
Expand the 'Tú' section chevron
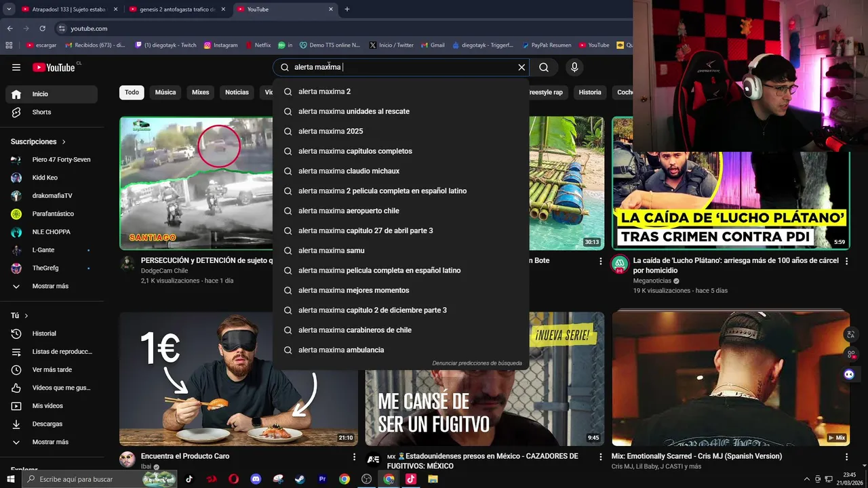tap(26, 316)
